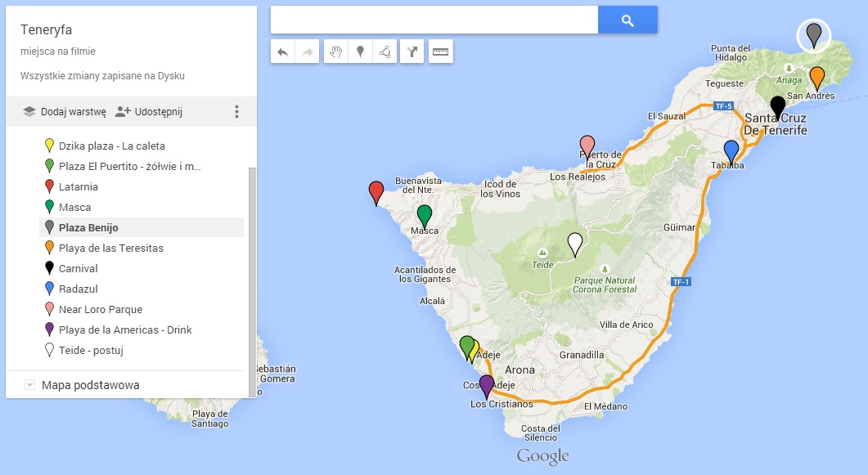Select the Carnival list item
Image resolution: width=868 pixels, height=475 pixels.
[142, 269]
